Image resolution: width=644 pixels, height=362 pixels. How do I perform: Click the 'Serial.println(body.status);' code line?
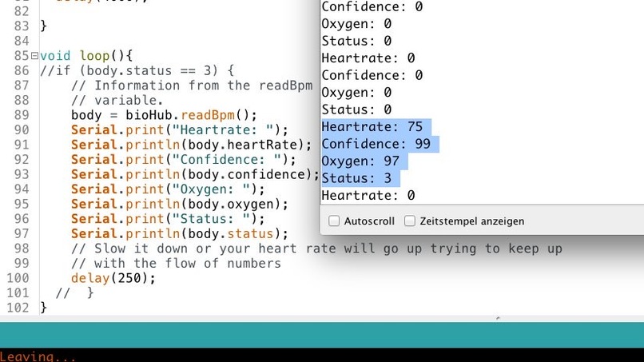[x=180, y=233]
